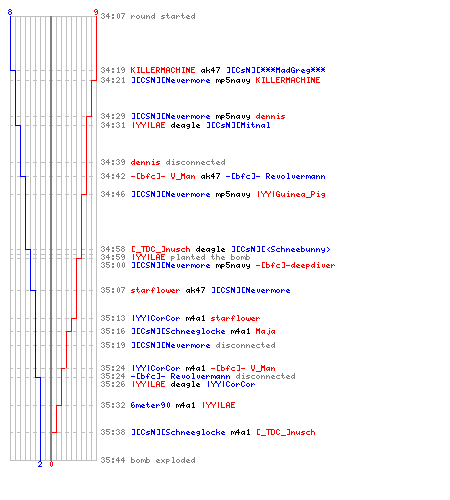The height and width of the screenshot is (500, 450).
Task: Click starflower killer name at 35:07
Action: coord(155,290)
